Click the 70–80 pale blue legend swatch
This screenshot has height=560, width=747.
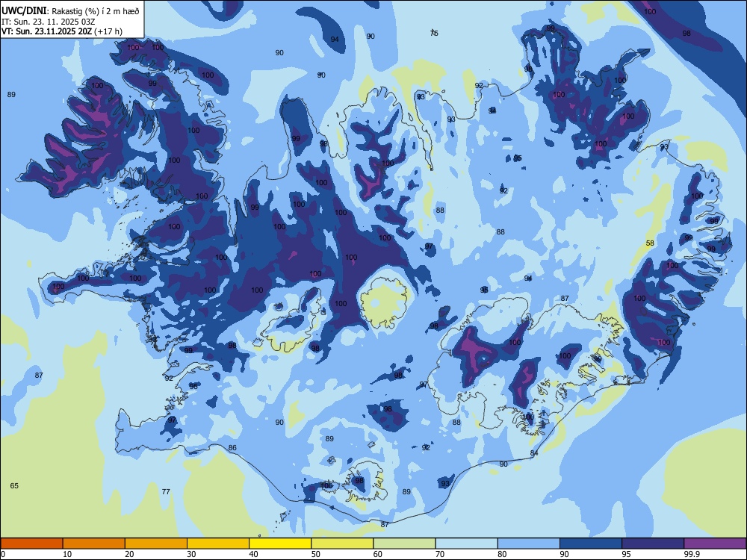466,544
